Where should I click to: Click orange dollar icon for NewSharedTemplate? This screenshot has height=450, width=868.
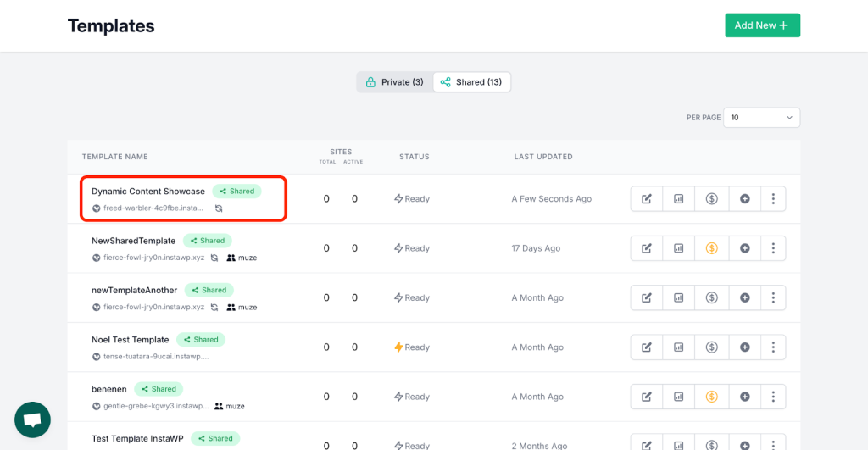tap(711, 248)
